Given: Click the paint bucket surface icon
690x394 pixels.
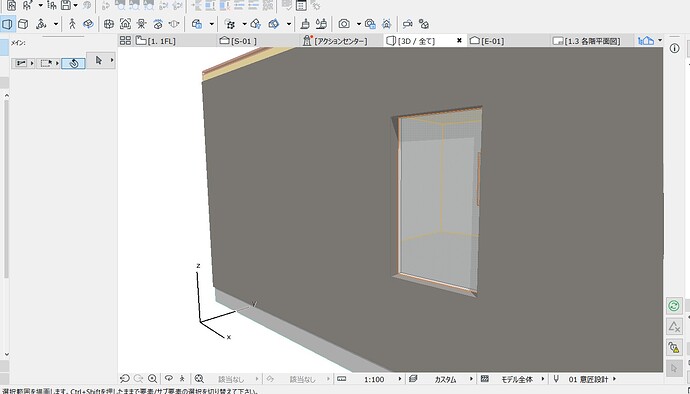Looking at the screenshot, I should pos(322,24).
